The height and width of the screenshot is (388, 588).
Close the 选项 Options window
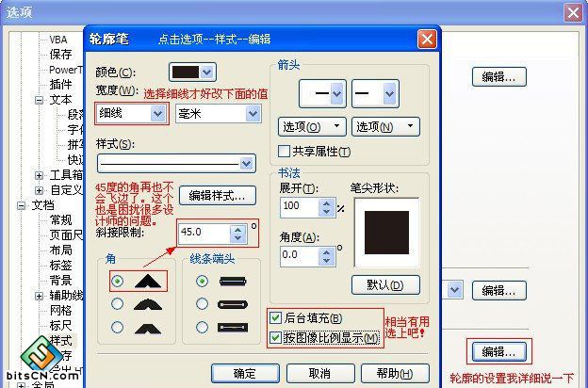tap(573, 12)
